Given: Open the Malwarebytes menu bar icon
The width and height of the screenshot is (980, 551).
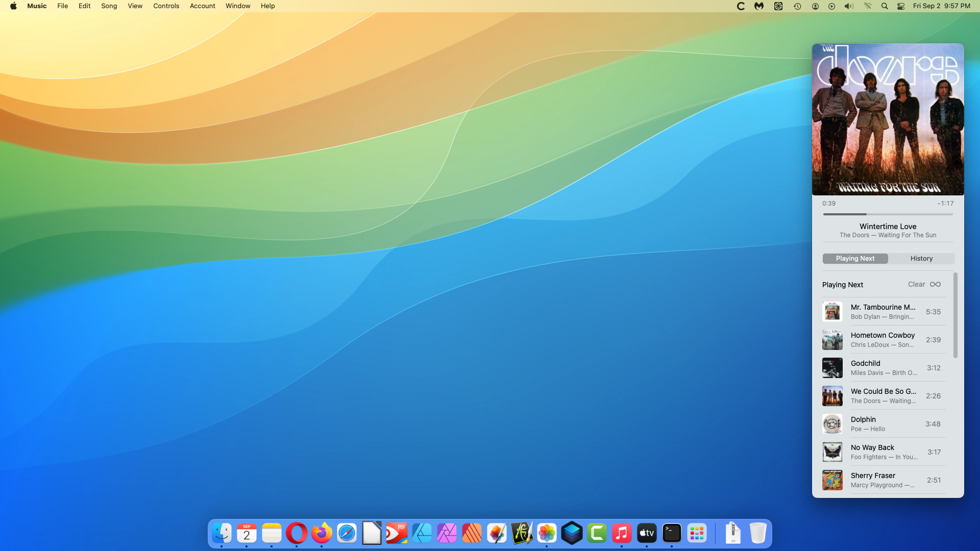Looking at the screenshot, I should tap(759, 6).
